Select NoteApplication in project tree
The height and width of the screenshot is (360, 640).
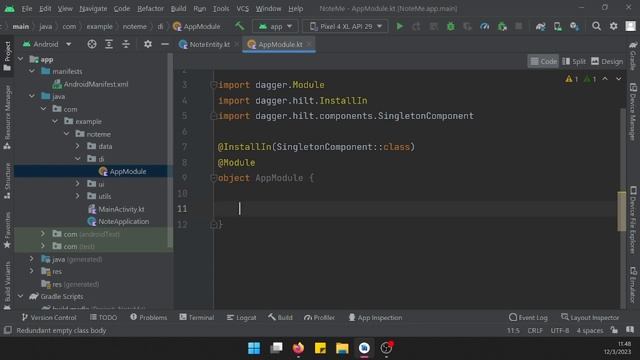(x=118, y=222)
